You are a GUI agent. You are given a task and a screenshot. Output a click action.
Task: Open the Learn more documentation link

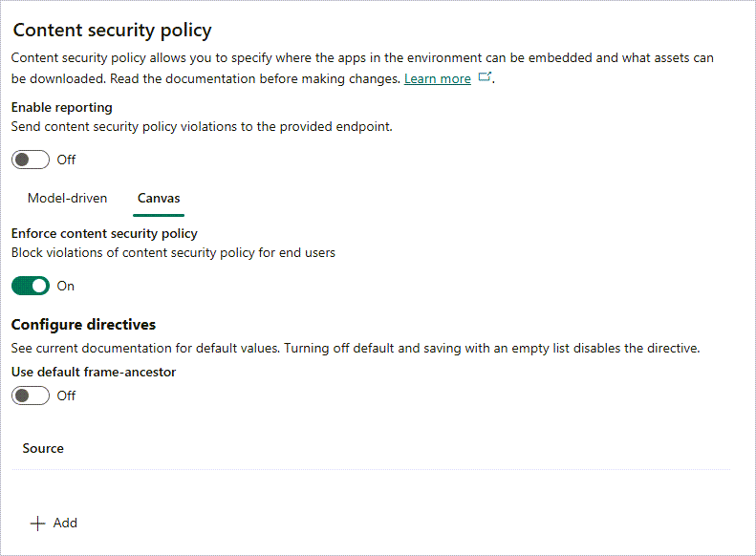[x=437, y=79]
